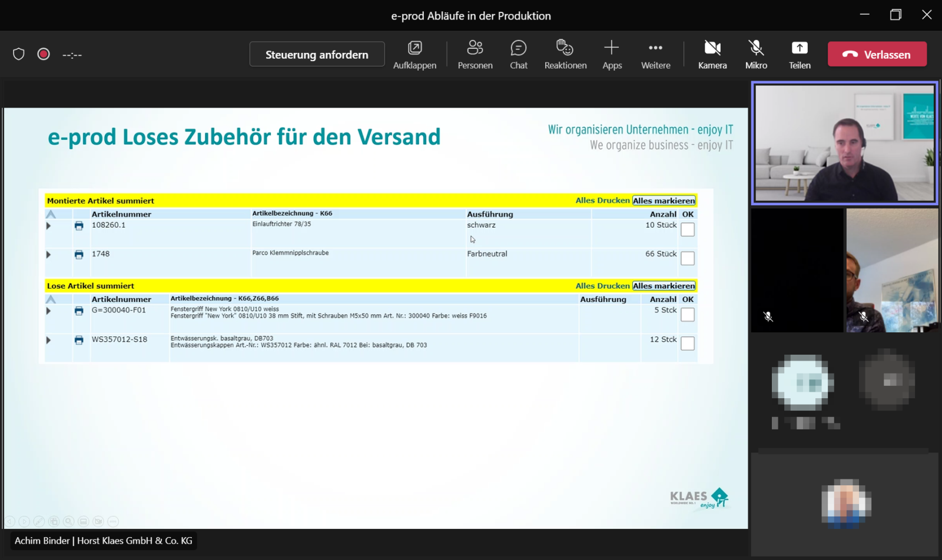Restore down the Teams meeting window
This screenshot has height=560, width=942.
pos(895,15)
